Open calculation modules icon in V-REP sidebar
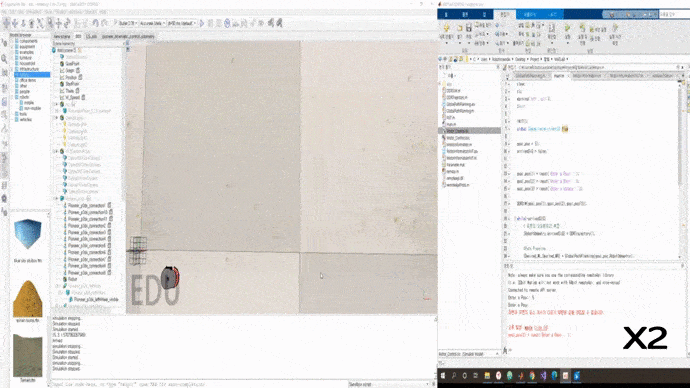 [4, 72]
